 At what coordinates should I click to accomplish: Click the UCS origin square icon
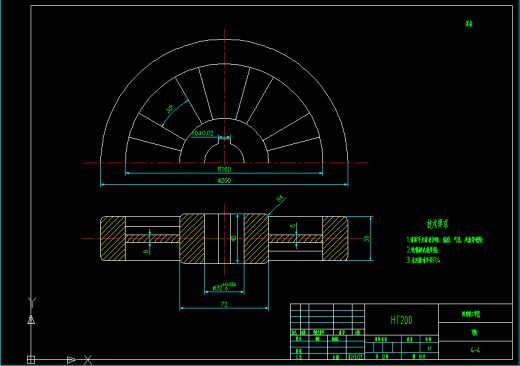click(x=31, y=360)
